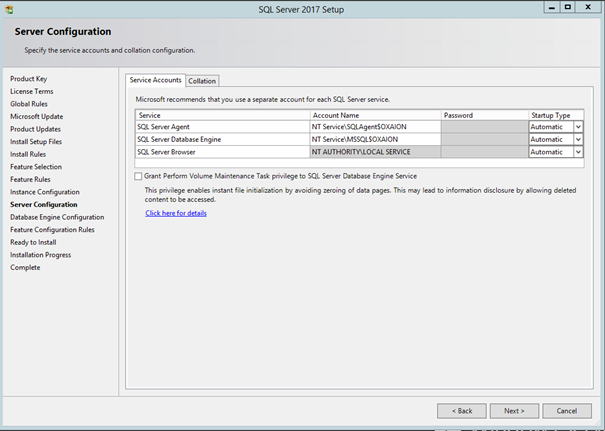Open Startup Type dropdown for SQL Server Browser
The height and width of the screenshot is (431, 605).
pyautogui.click(x=578, y=152)
